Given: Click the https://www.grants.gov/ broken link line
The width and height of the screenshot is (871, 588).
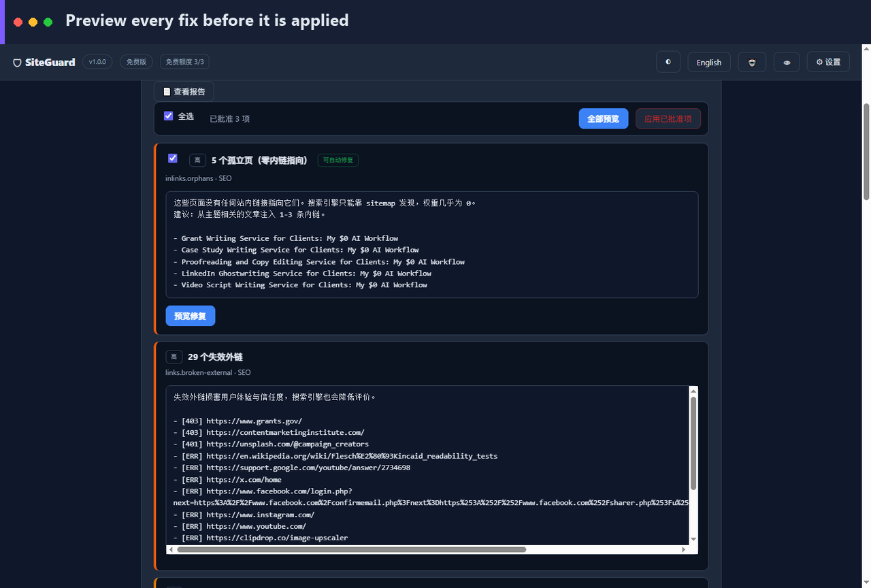Looking at the screenshot, I should click(237, 421).
